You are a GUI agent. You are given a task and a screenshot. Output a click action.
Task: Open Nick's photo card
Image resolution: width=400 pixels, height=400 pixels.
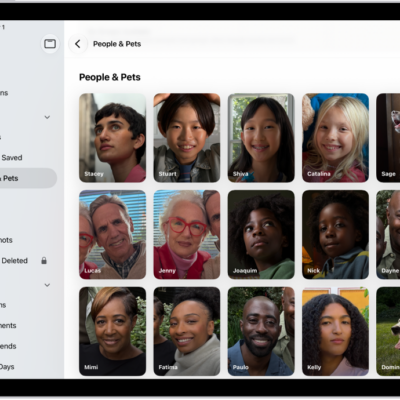[x=335, y=235]
